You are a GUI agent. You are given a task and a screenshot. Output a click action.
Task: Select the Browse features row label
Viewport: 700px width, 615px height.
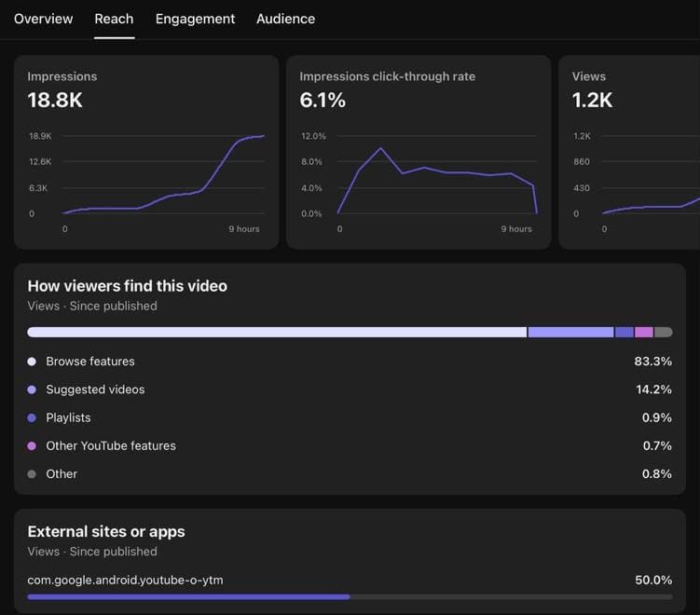(x=90, y=362)
